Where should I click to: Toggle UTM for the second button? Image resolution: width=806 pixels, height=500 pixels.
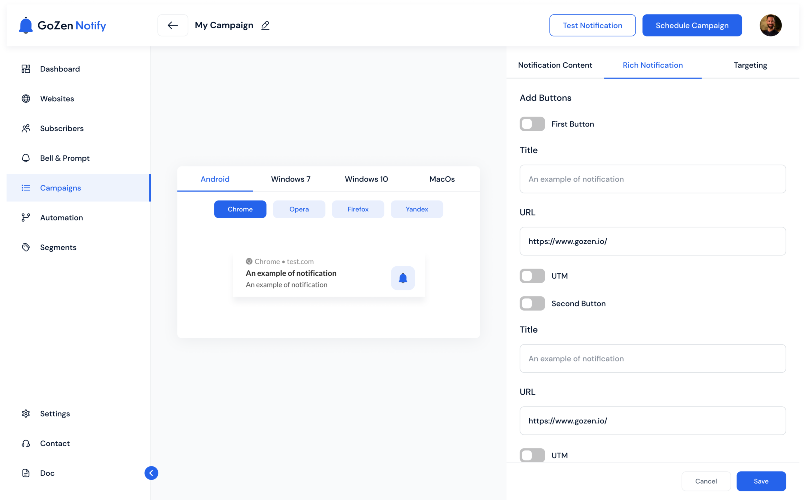[532, 455]
